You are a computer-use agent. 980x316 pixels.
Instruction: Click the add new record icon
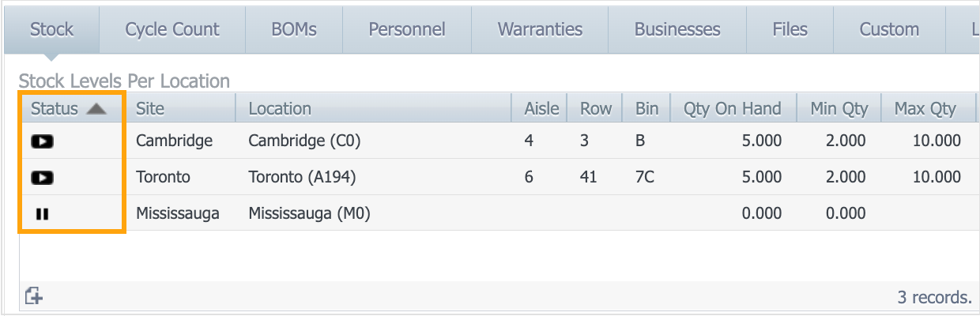pyautogui.click(x=34, y=296)
